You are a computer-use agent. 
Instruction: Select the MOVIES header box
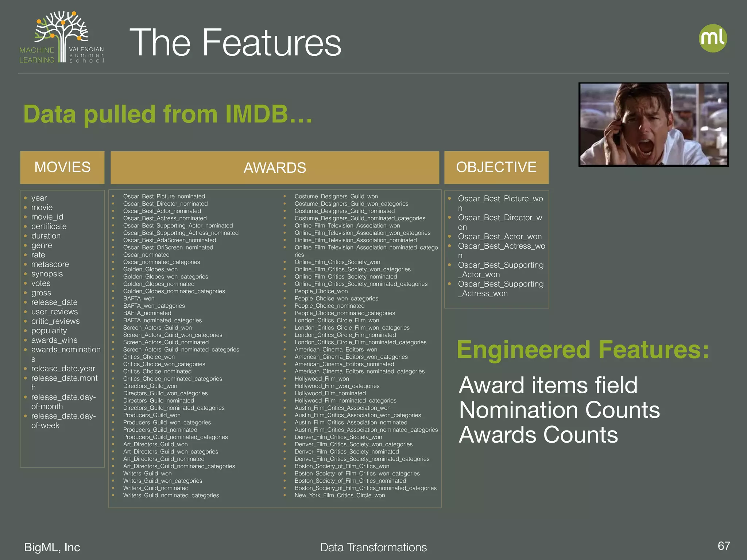pos(62,167)
